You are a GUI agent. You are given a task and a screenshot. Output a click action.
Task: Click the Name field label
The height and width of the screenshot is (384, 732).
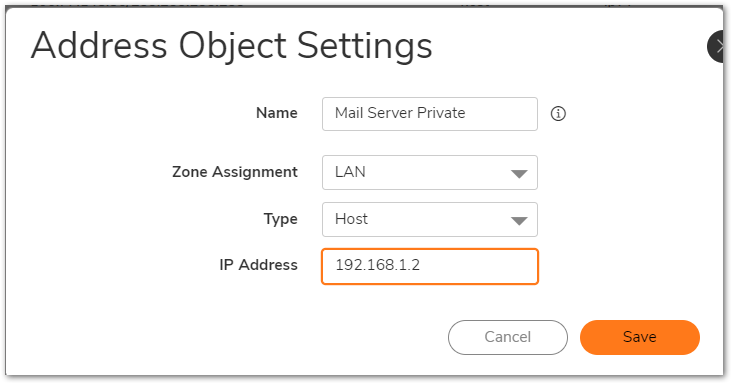pos(277,113)
